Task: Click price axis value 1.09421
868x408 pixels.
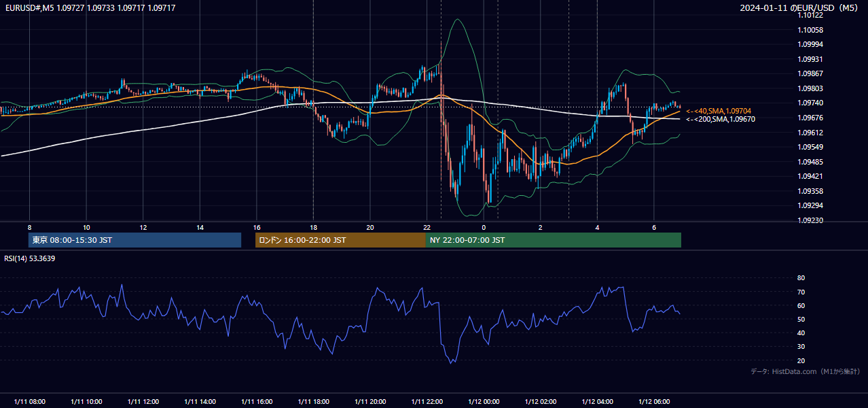Action: [x=810, y=176]
